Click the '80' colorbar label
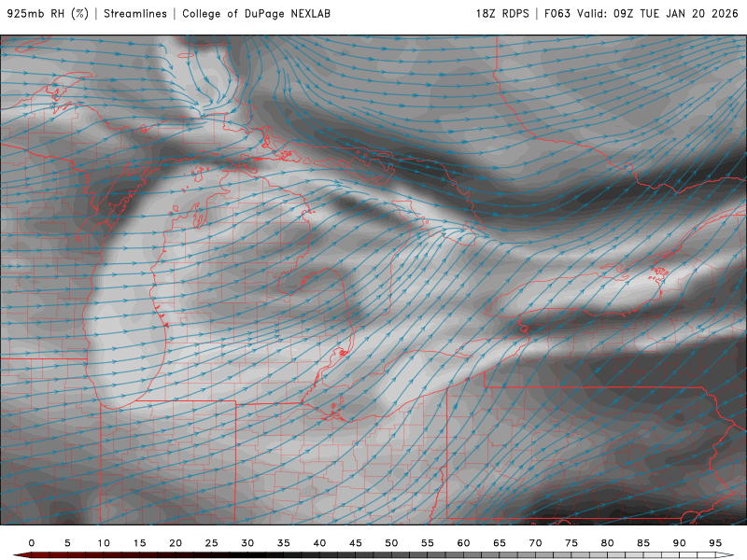 (608, 543)
